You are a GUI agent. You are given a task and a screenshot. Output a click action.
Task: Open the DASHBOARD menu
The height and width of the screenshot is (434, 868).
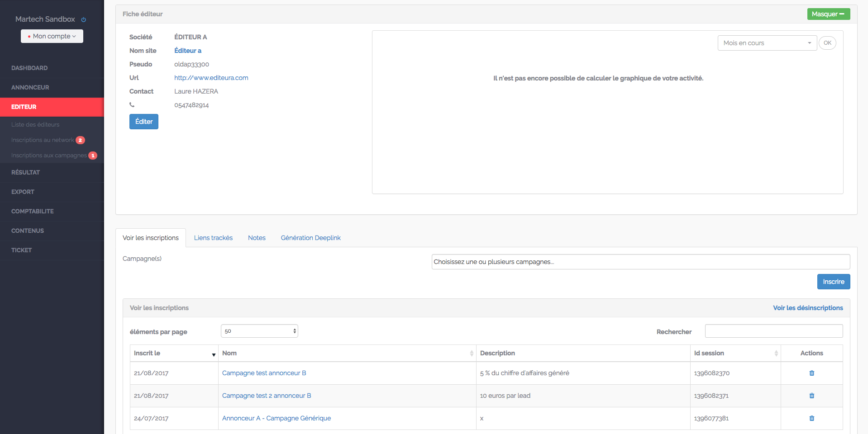(x=29, y=68)
